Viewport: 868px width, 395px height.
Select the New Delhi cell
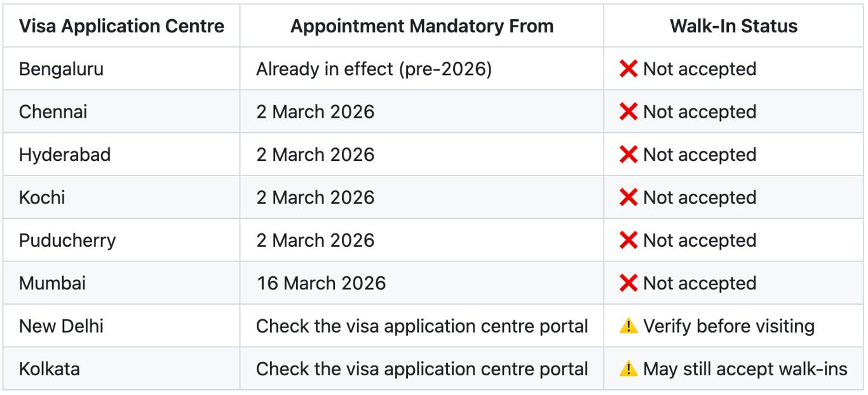[x=61, y=326]
